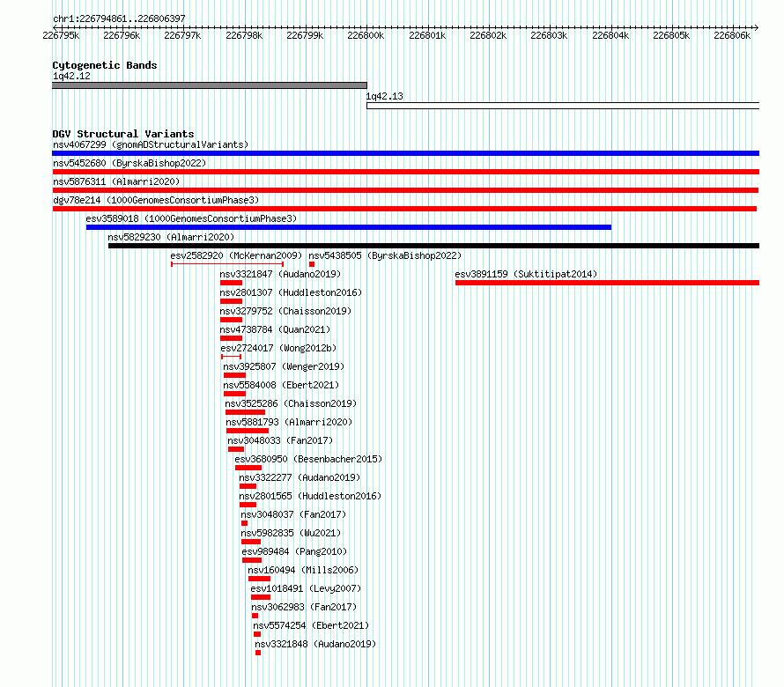Select the red bar under nsv3321847
784x687 pixels.
231,283
